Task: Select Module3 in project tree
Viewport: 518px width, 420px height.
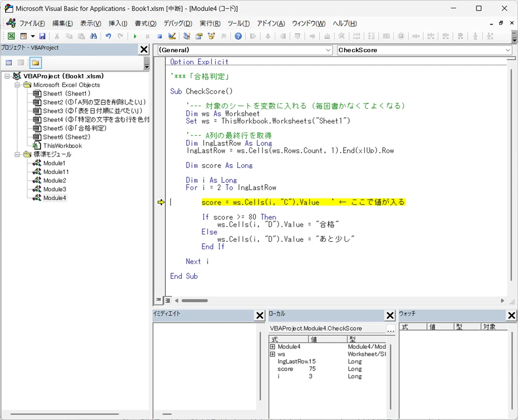Action: coord(54,189)
